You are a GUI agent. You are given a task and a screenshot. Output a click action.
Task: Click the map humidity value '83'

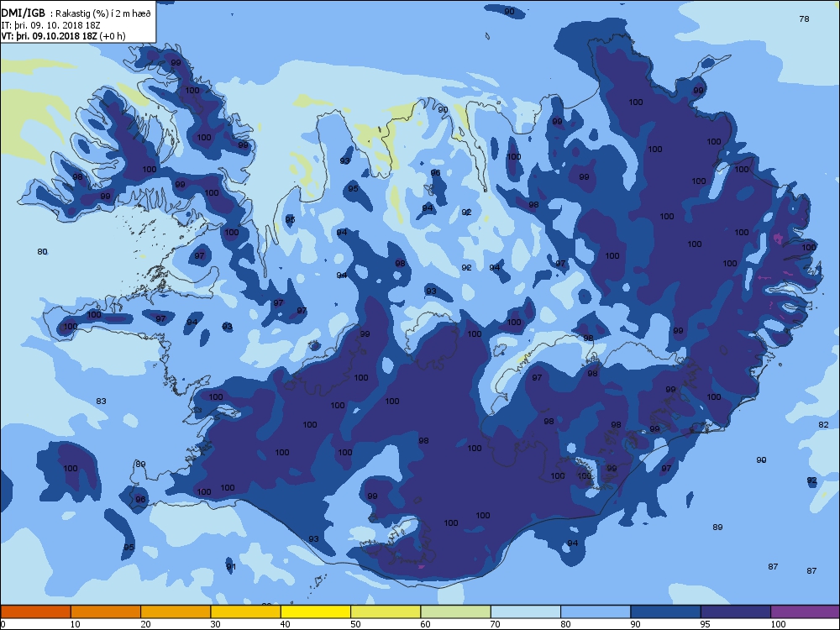[x=101, y=402]
